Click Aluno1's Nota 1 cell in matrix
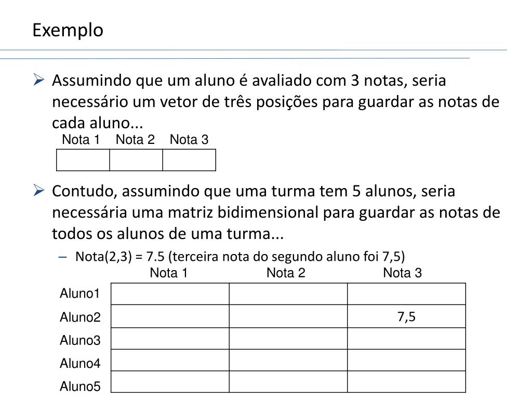The height and width of the screenshot is (399, 532). point(170,294)
